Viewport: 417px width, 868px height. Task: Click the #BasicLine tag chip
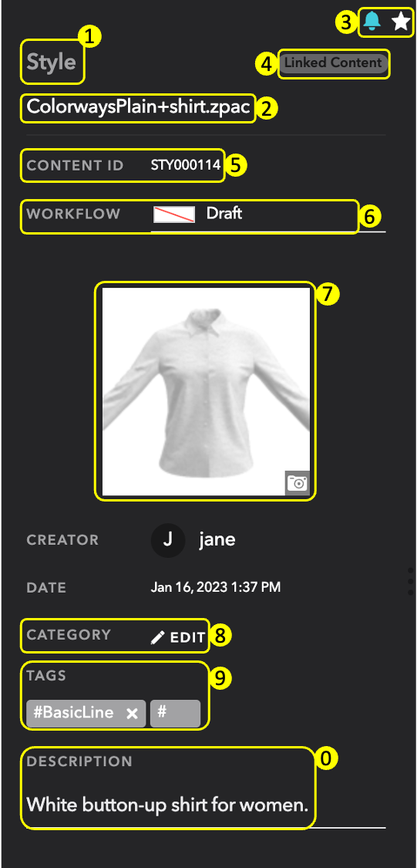pyautogui.click(x=86, y=714)
